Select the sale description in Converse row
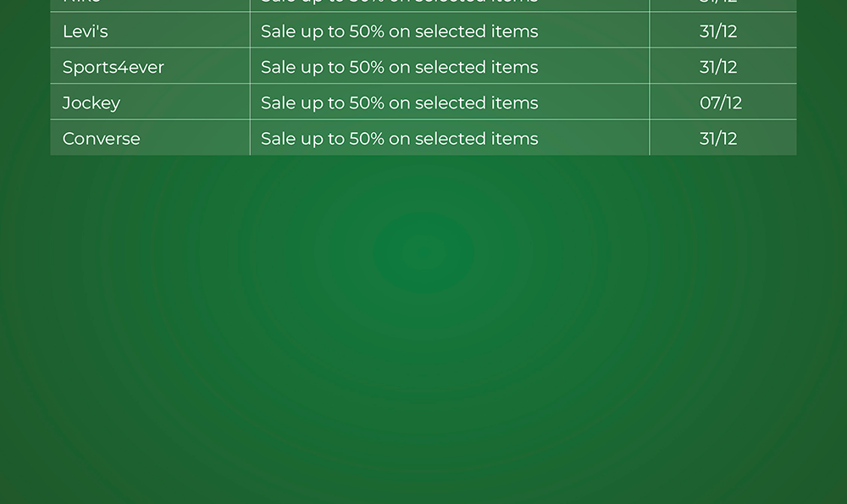The image size is (847, 504). coord(399,138)
